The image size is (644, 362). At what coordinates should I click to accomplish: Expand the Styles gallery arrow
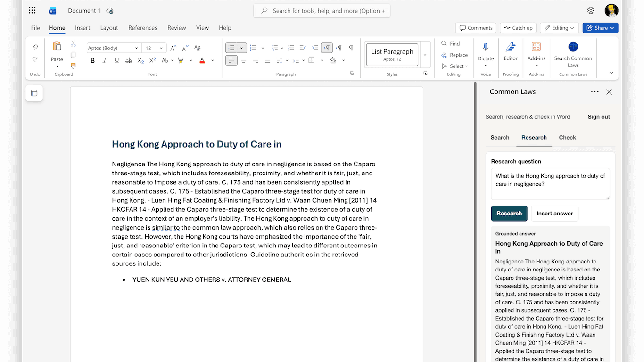click(425, 55)
